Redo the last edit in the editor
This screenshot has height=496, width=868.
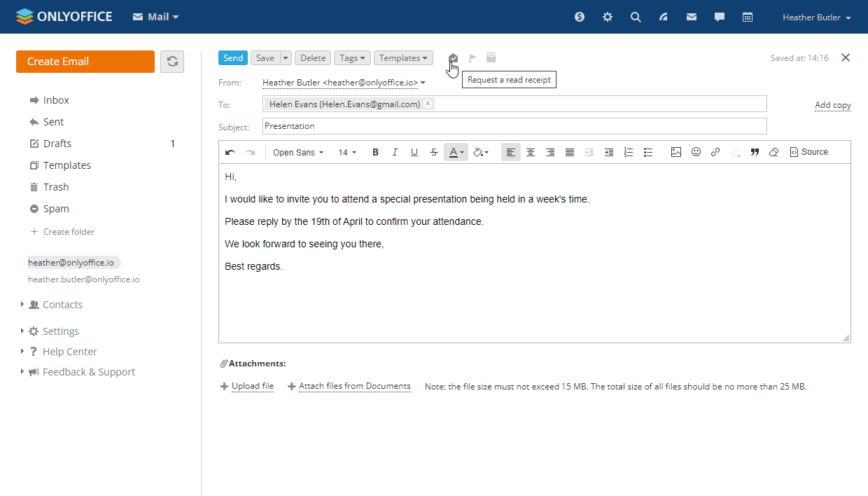pyautogui.click(x=250, y=152)
